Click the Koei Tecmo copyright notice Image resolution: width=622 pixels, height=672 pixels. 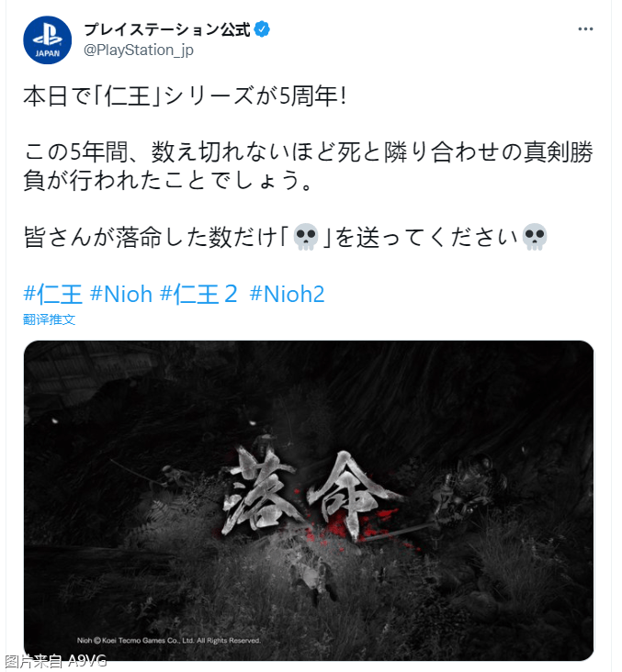(x=168, y=640)
